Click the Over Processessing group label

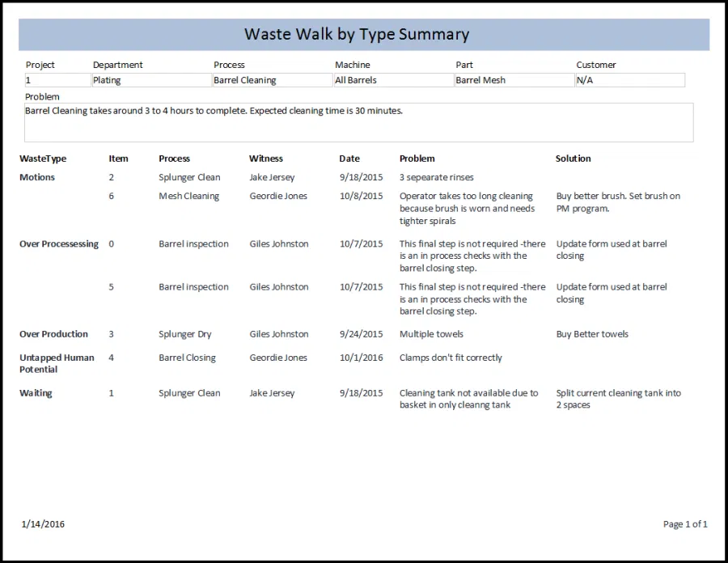point(59,243)
